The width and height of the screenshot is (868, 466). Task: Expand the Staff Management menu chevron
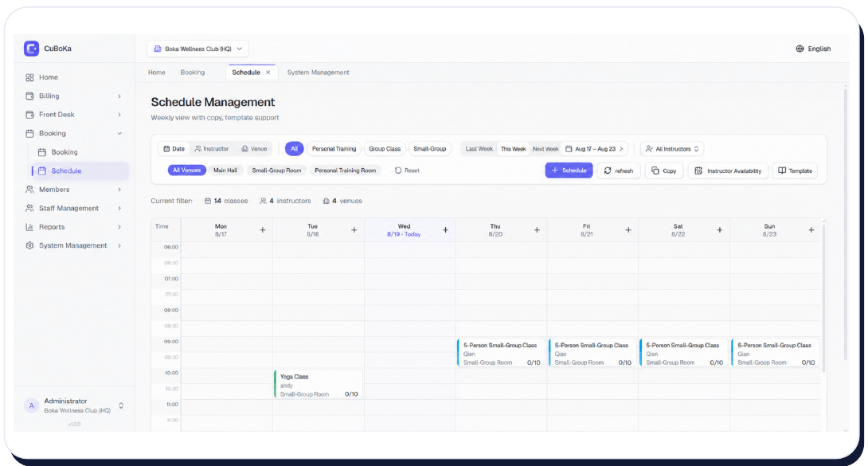point(119,208)
